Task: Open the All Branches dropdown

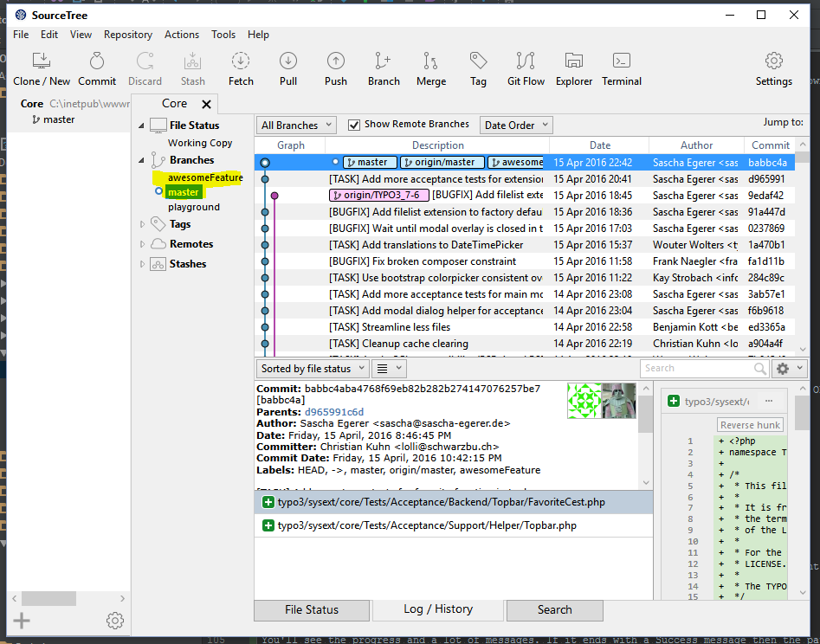Action: tap(296, 125)
